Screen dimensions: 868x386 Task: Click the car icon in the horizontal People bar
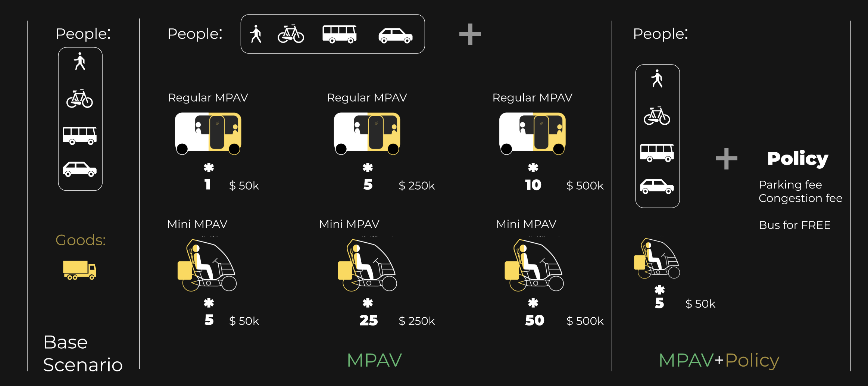point(396,35)
